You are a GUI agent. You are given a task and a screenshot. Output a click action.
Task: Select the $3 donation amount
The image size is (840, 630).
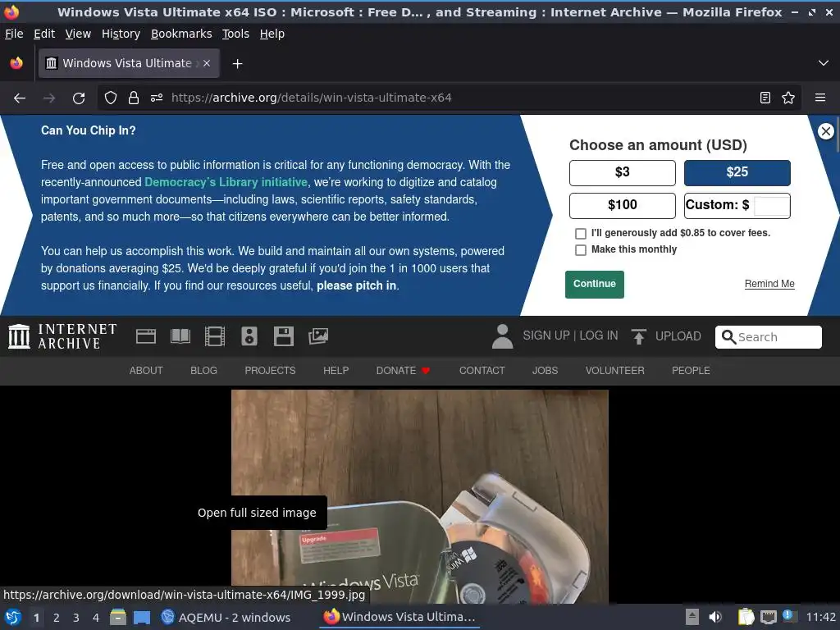pyautogui.click(x=623, y=172)
